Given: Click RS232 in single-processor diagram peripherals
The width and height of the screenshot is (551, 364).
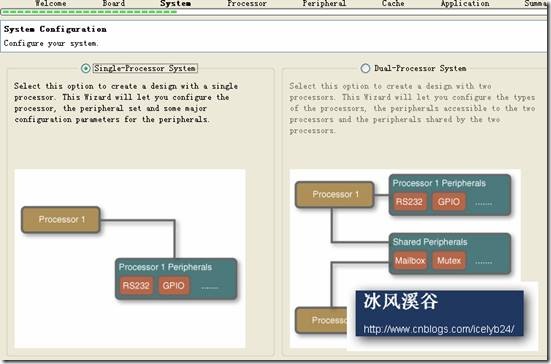Looking at the screenshot, I should [x=136, y=285].
